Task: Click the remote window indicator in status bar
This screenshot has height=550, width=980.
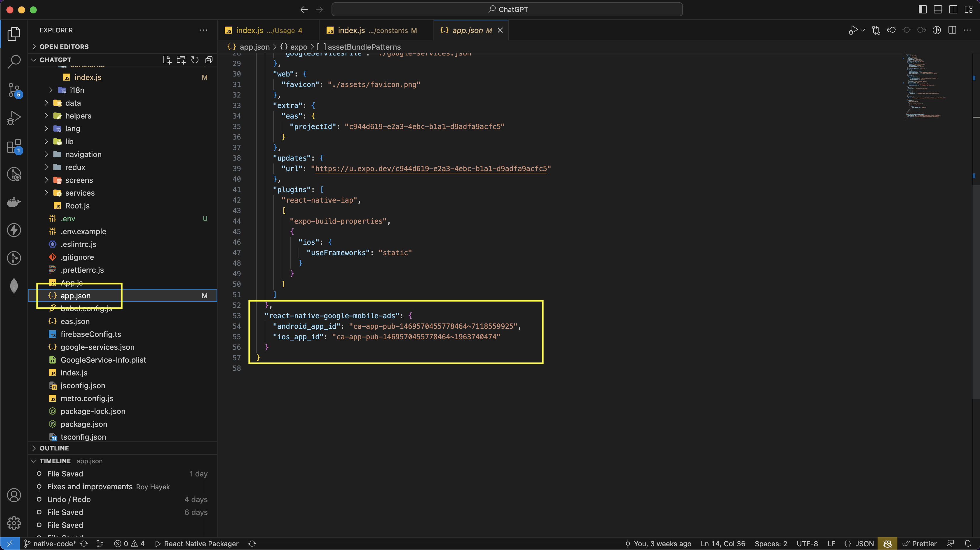Action: (x=10, y=544)
